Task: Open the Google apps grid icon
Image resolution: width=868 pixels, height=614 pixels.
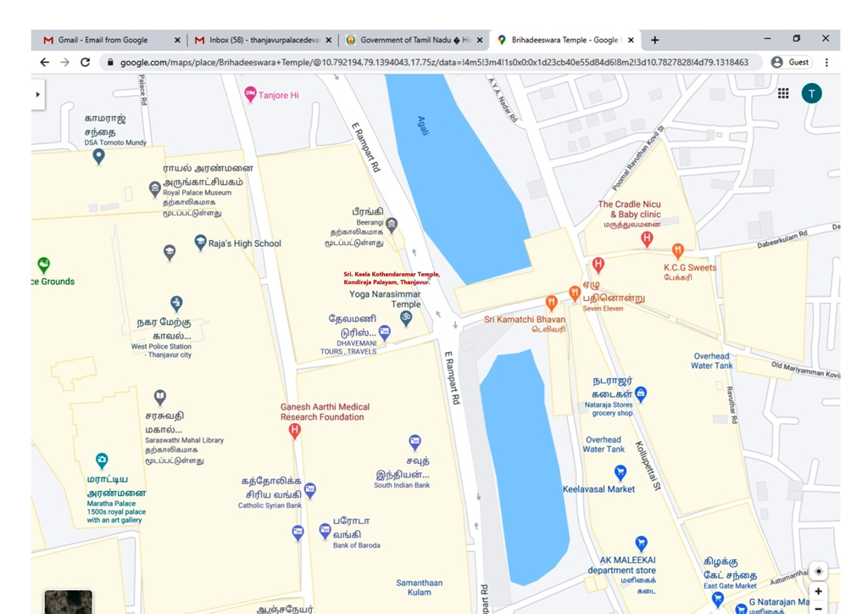Action: (x=783, y=93)
